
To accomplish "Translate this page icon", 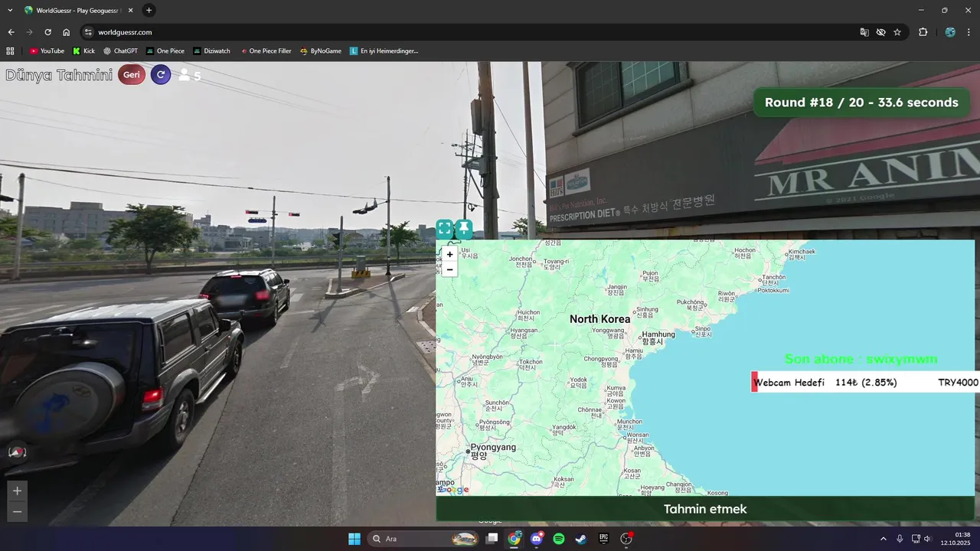I will 864,32.
